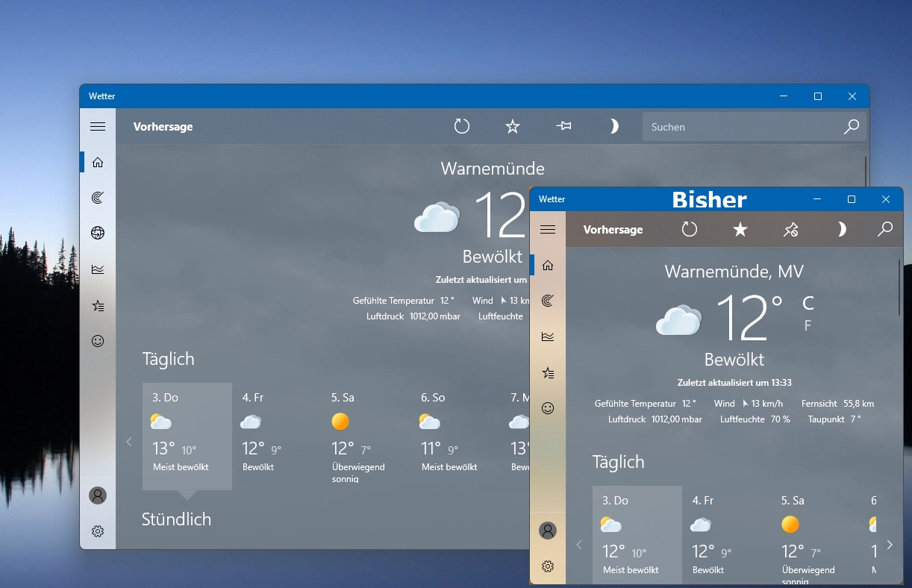Open account profile icon in back window sidebar
The width and height of the screenshot is (912, 588).
[x=98, y=495]
